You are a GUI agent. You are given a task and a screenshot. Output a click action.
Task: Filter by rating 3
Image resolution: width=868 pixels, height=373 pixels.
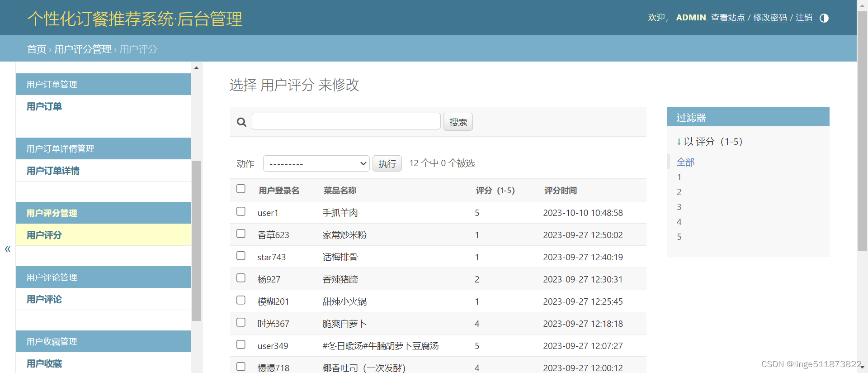(679, 207)
